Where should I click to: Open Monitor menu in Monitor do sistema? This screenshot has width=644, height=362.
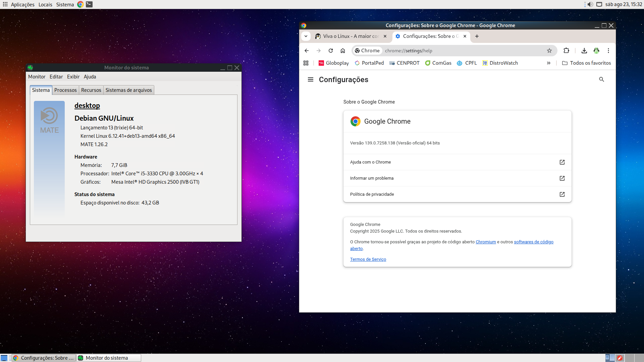[x=37, y=77]
